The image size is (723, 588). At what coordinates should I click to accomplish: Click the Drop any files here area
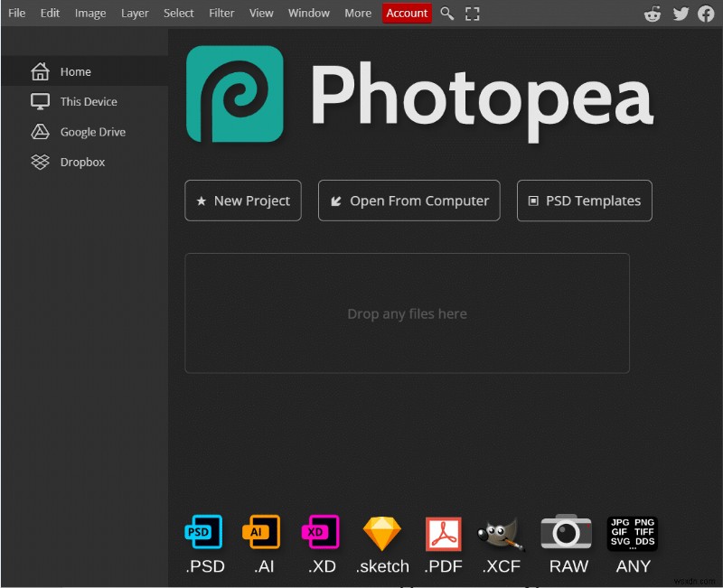(408, 313)
